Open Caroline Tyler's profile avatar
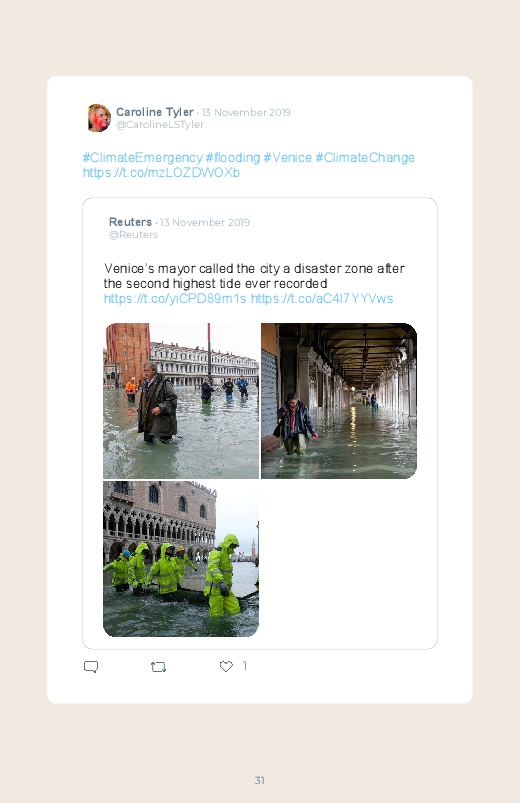 click(x=99, y=118)
